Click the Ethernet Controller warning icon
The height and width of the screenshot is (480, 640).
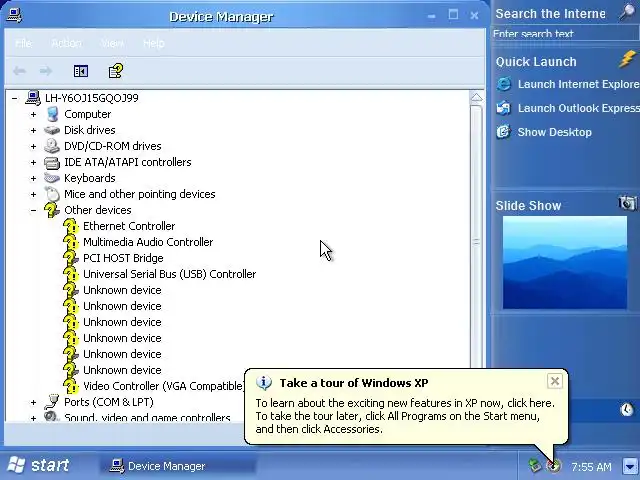coord(71,226)
